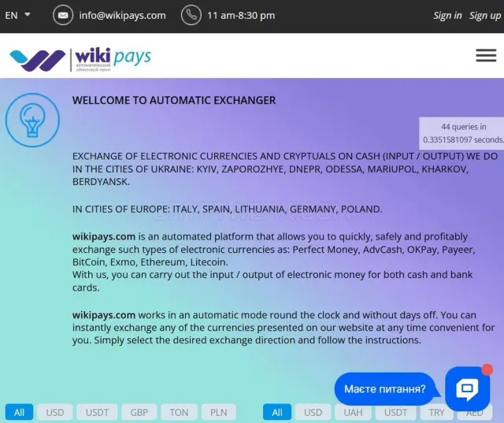Select the right USDT currency filter
Viewport: 504px width, 423px height.
pos(395,412)
